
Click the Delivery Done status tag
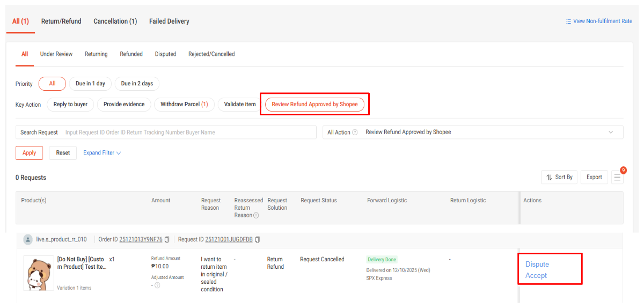382,260
